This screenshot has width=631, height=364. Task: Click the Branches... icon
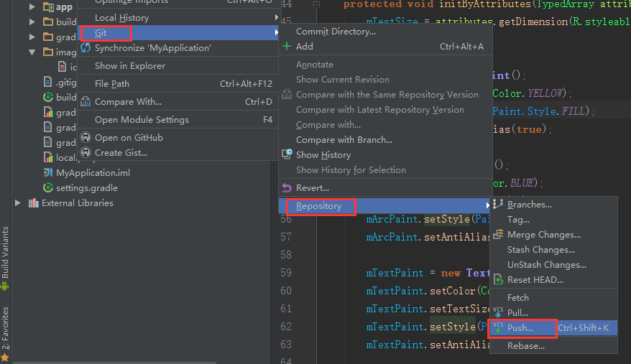point(498,204)
